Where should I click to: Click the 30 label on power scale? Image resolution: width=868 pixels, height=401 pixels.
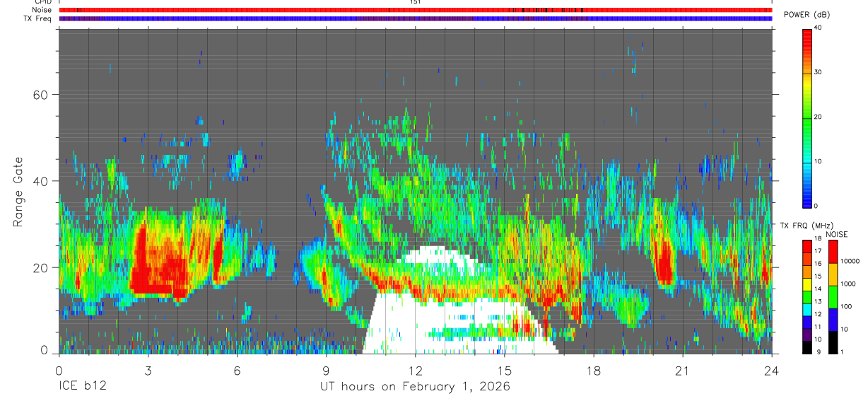pos(819,73)
